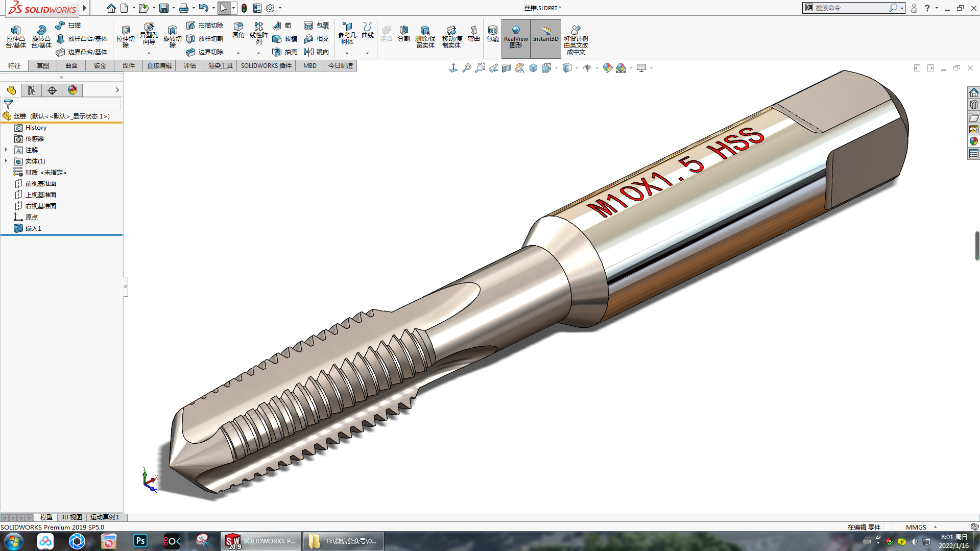Open Edit Appearance color ball in view toolbar

click(607, 68)
